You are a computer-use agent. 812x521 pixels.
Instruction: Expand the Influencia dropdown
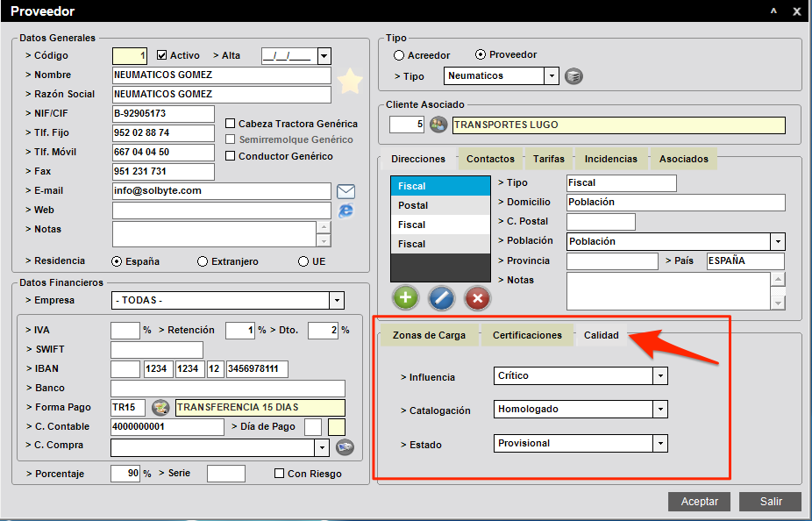point(660,376)
